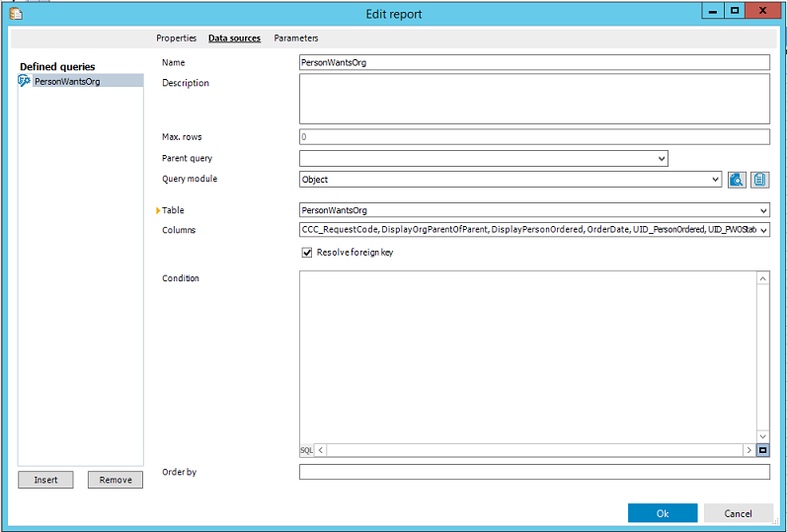
Task: Click into the Description text area
Action: [x=534, y=99]
